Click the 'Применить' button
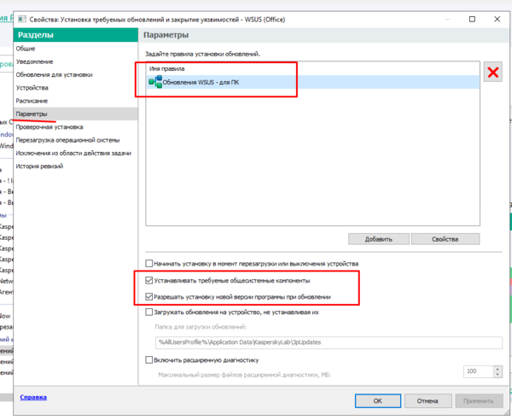This screenshot has height=420, width=512. coord(479,400)
